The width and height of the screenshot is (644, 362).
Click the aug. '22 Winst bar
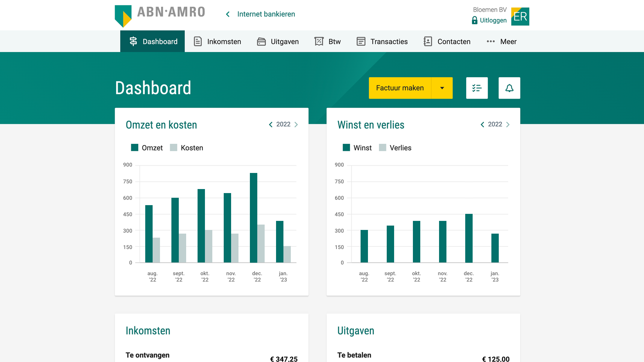(x=364, y=246)
